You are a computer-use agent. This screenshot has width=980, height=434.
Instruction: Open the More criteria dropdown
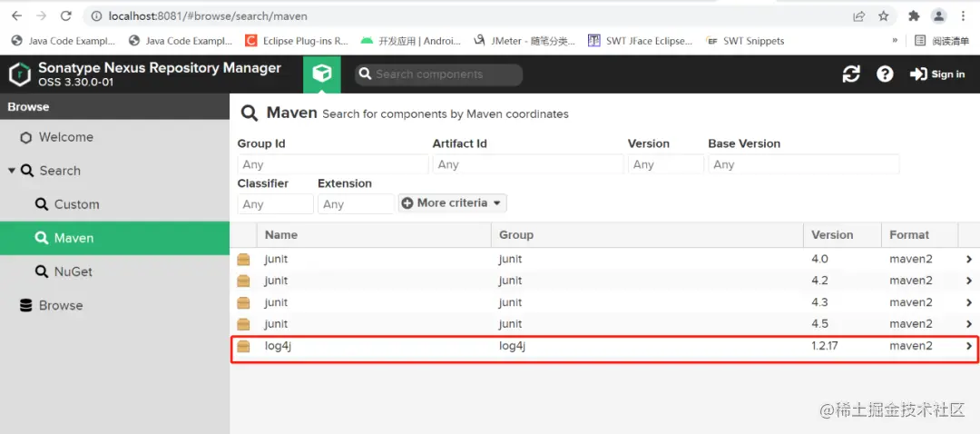pyautogui.click(x=453, y=203)
